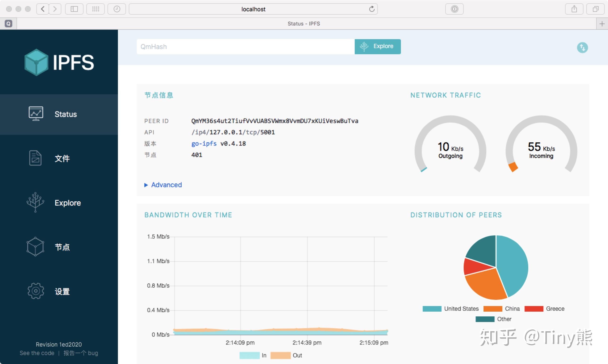
Task: Click the China orange legend swatch
Action: tap(493, 309)
